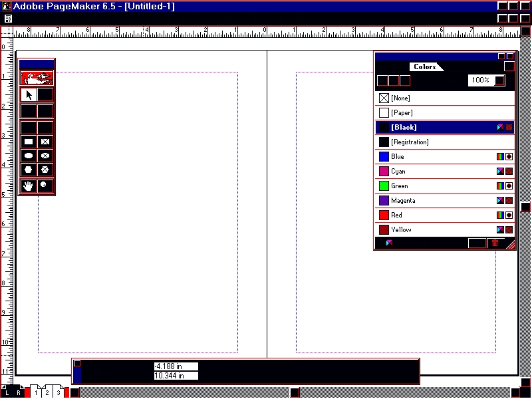Open the Colors palette menu arrow
This screenshot has width=532, height=399.
(509, 66)
